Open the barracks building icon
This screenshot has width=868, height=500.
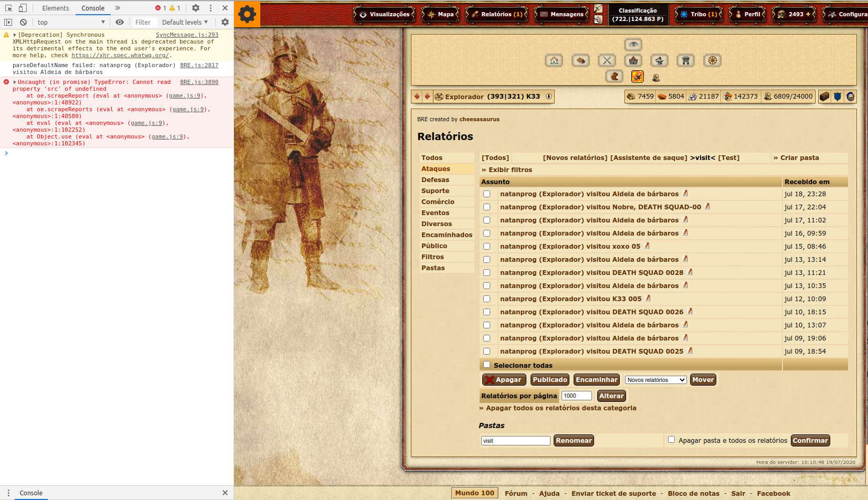point(580,60)
